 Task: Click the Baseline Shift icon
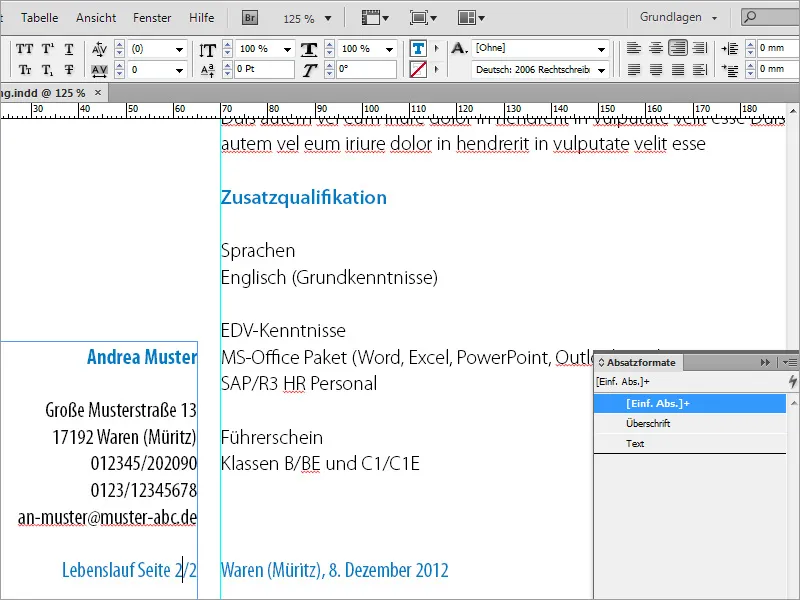click(207, 70)
